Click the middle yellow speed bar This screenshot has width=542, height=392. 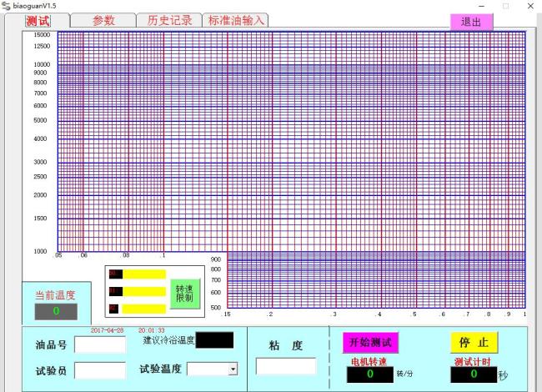[x=143, y=291]
